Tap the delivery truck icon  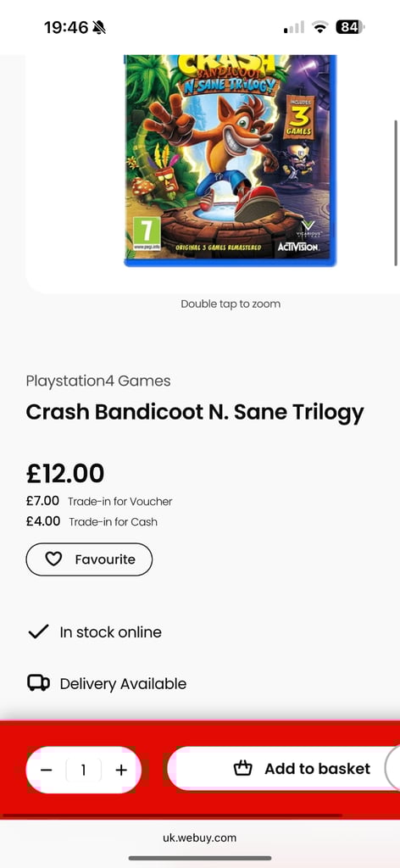point(38,683)
